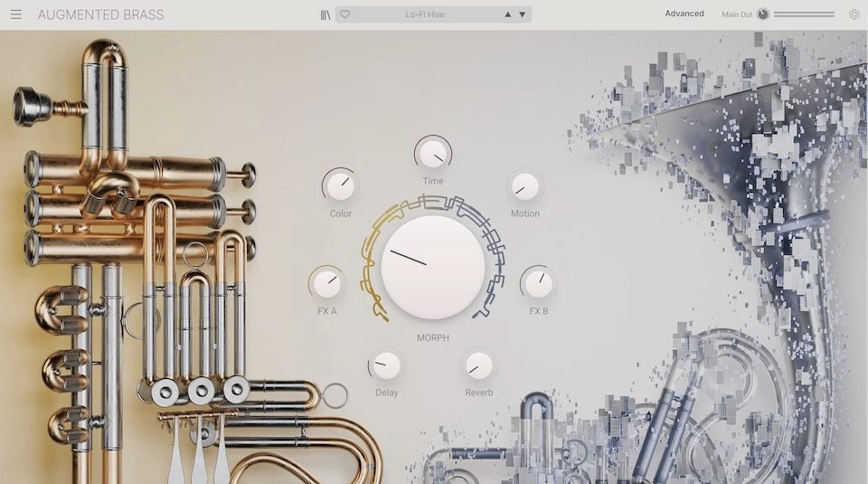This screenshot has height=484, width=868.
Task: Click the Color label text
Action: 341,214
